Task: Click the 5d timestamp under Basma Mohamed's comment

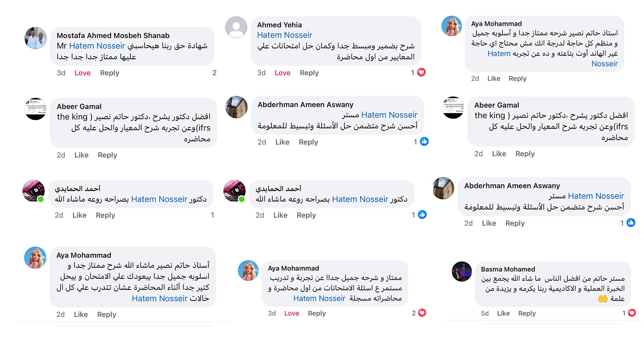Action: click(485, 313)
